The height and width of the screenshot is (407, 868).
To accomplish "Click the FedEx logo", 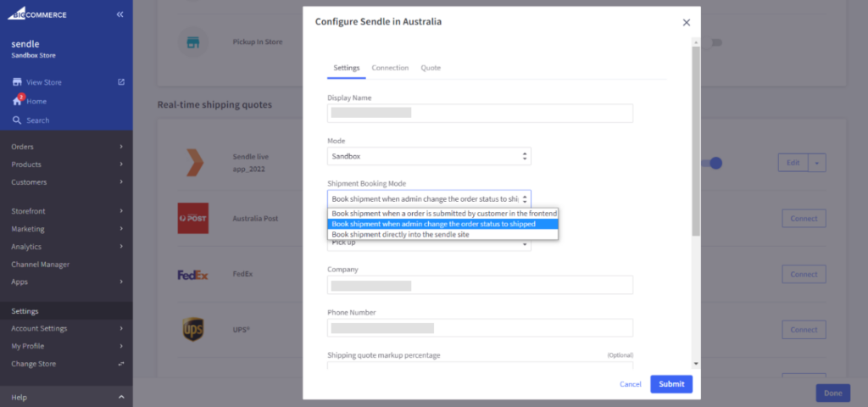I will (x=192, y=275).
